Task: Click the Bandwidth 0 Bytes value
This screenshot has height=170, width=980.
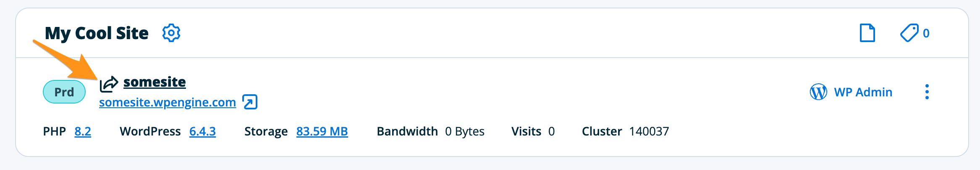Action: pyautogui.click(x=464, y=131)
